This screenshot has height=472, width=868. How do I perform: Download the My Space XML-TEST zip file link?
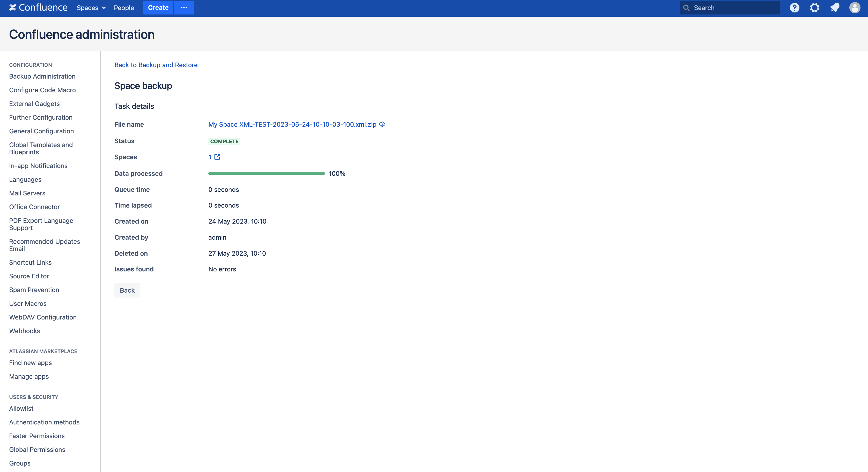(292, 124)
